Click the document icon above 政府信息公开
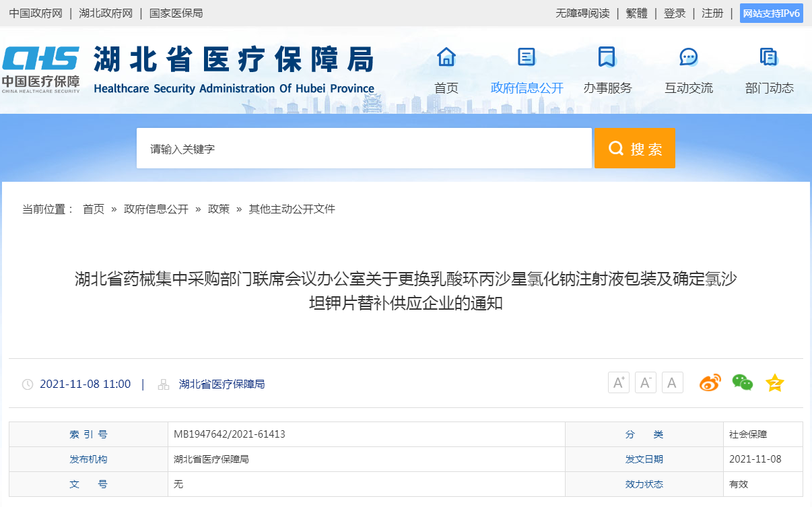This screenshot has width=812, height=507. click(x=527, y=57)
